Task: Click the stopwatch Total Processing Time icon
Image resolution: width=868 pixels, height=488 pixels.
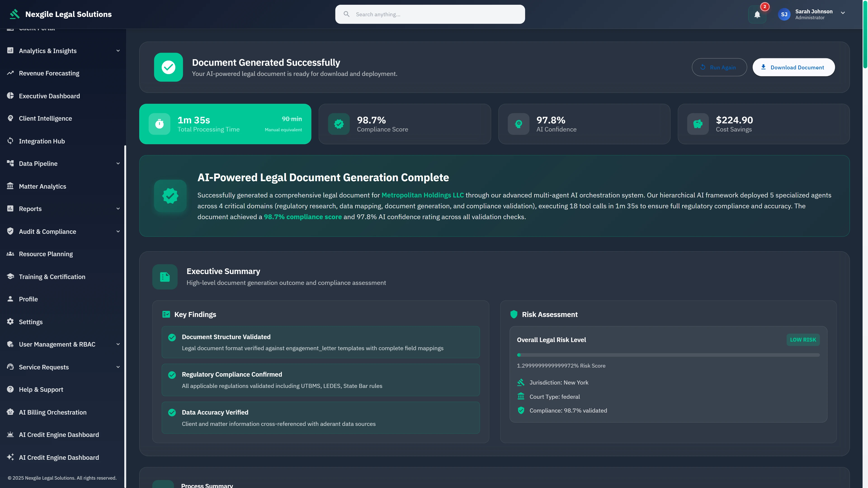Action: tap(160, 124)
